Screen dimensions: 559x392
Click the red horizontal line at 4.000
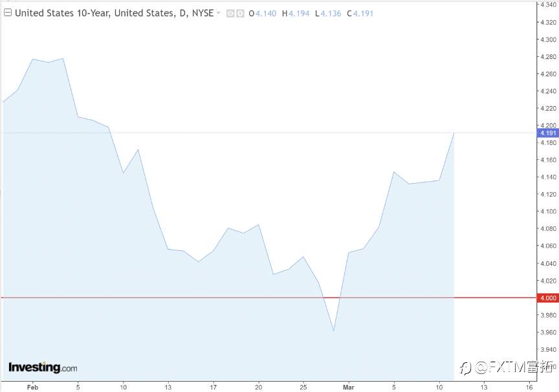pyautogui.click(x=194, y=298)
